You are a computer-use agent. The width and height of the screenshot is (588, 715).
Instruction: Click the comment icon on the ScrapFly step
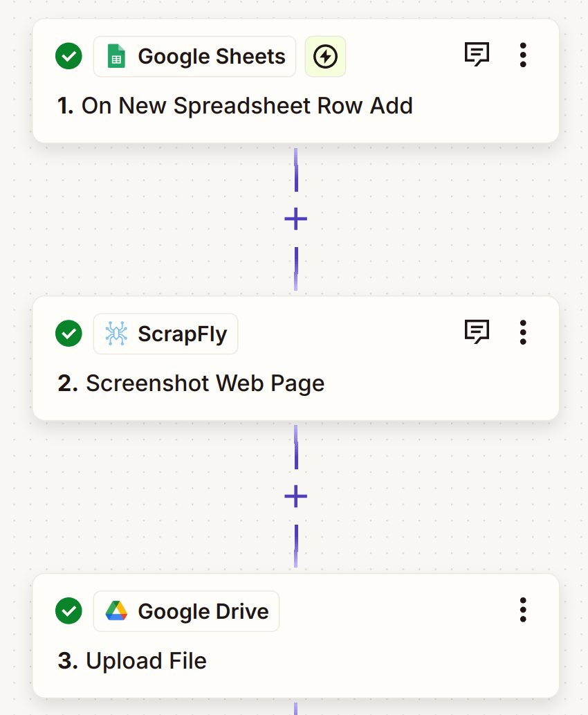477,329
